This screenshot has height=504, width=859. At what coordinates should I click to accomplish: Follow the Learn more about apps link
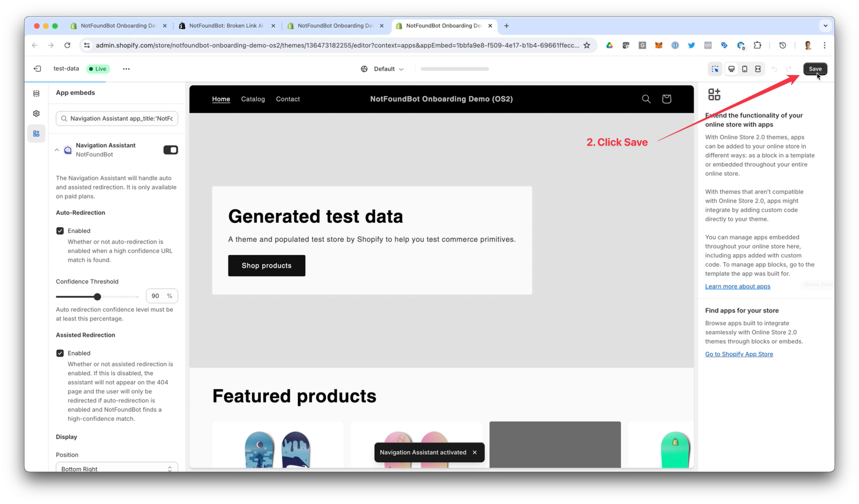pos(738,286)
